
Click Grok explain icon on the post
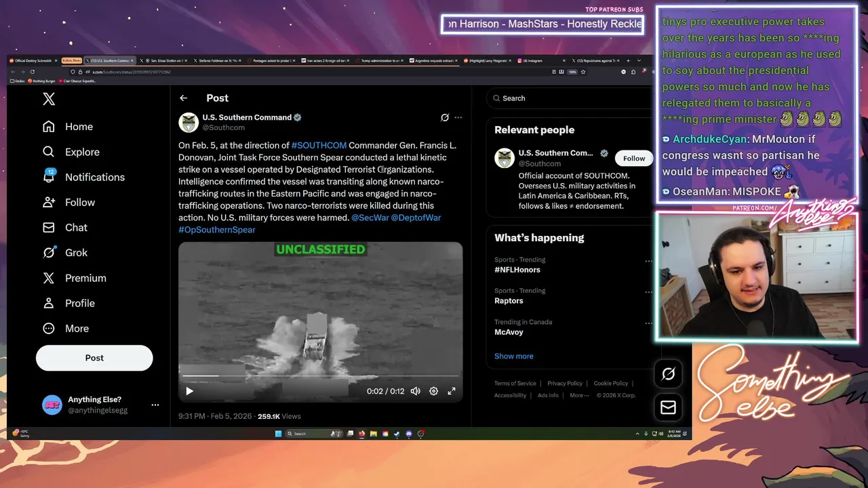tap(445, 117)
